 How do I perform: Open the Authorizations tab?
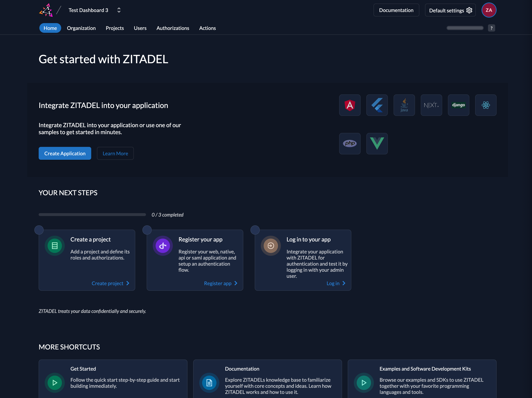pyautogui.click(x=173, y=28)
